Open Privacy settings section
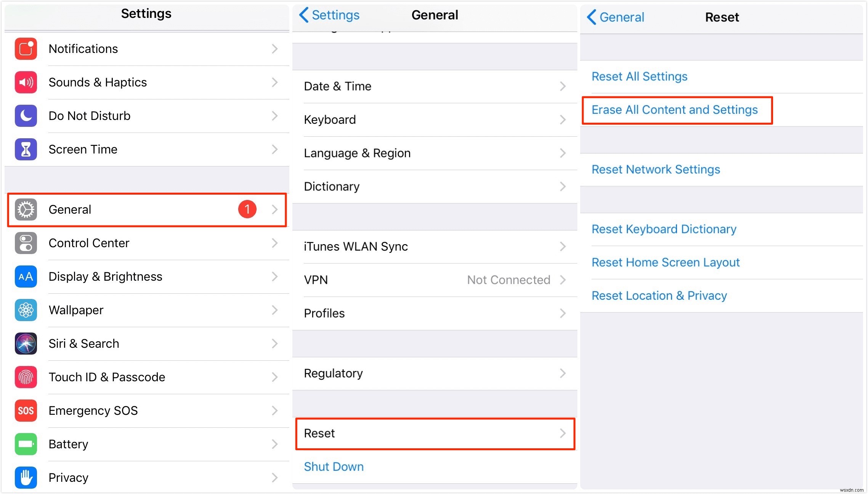868x494 pixels. click(147, 477)
